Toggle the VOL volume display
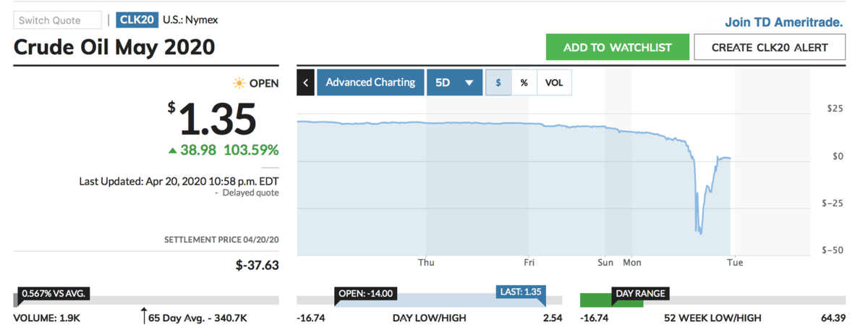 pyautogui.click(x=554, y=83)
